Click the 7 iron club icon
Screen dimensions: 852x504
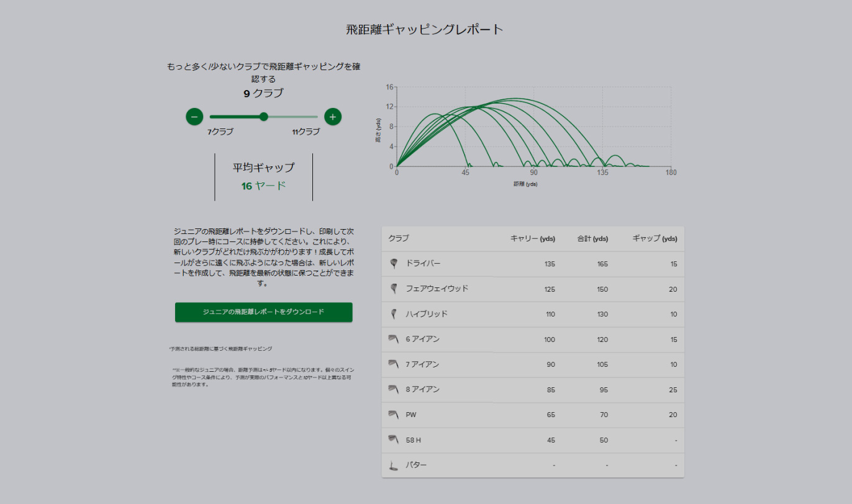click(392, 364)
